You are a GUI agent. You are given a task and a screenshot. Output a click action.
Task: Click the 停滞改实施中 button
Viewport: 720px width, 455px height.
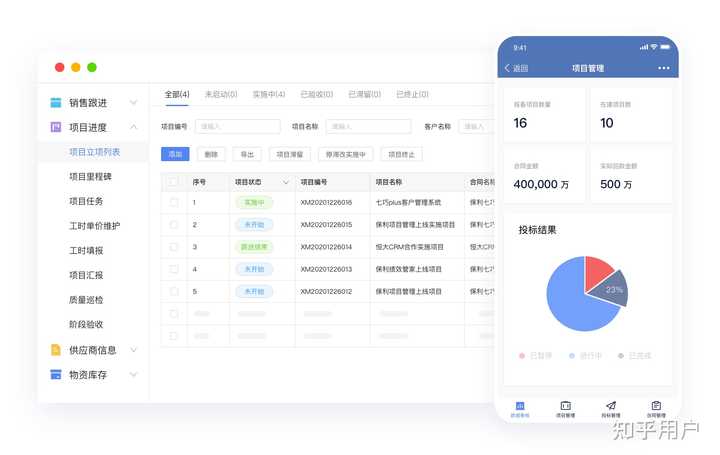tap(345, 154)
